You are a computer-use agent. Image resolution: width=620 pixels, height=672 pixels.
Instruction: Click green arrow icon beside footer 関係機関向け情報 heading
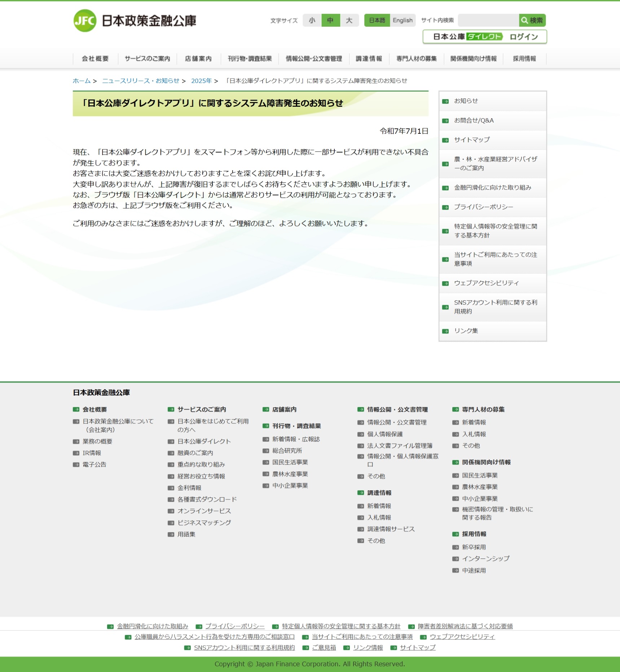pos(456,462)
